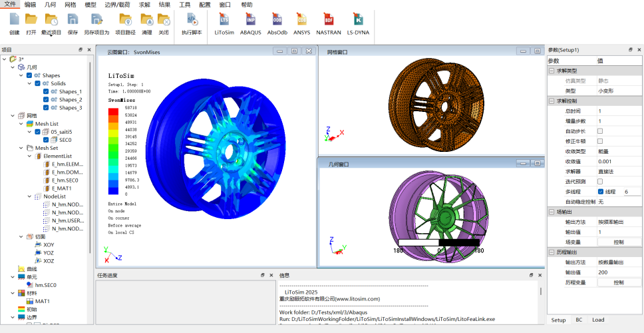
Task: Toggle the Shapes_2 checkbox
Action: [46, 99]
